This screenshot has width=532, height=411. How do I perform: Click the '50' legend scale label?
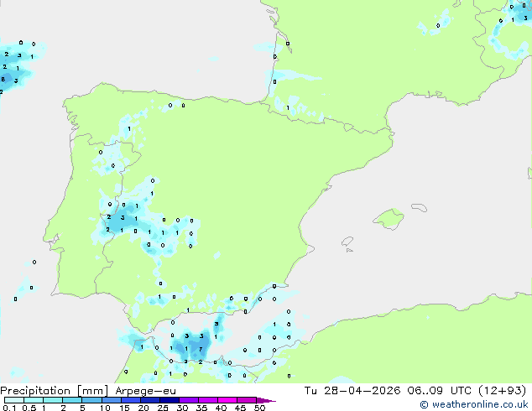[260, 408]
